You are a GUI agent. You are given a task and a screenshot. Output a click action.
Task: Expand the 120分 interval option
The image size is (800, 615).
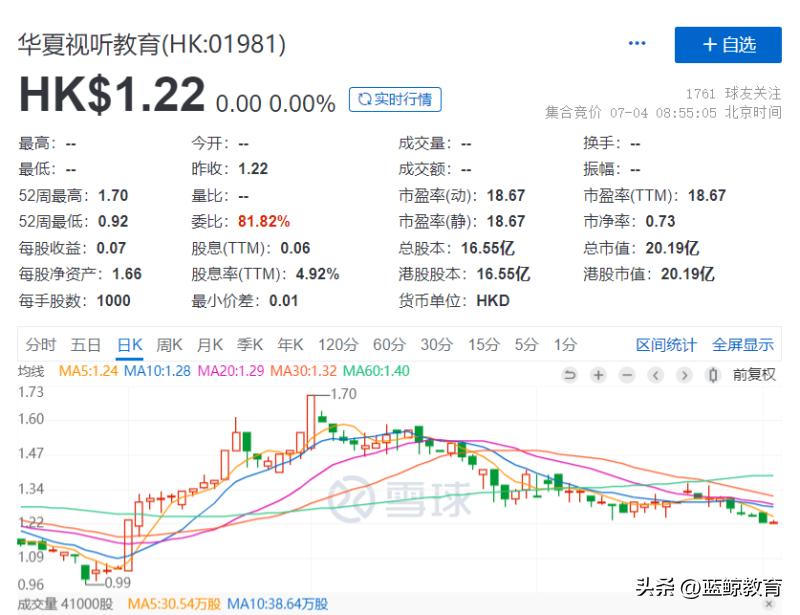(338, 343)
